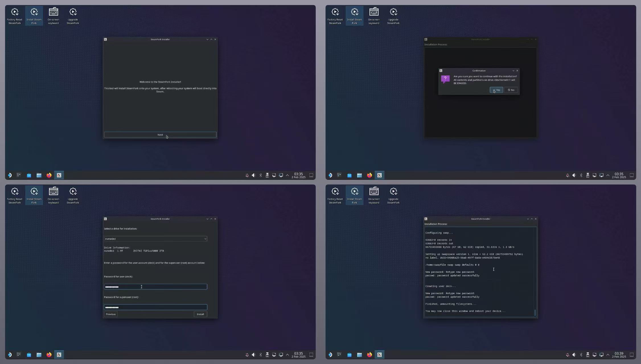
Task: Open On-screen keyboard icon on the Confirmation desktop
Action: (374, 16)
